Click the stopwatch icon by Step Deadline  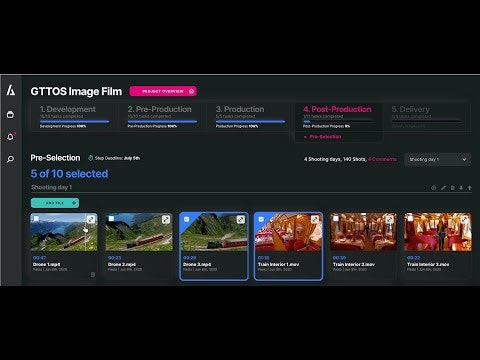click(90, 158)
